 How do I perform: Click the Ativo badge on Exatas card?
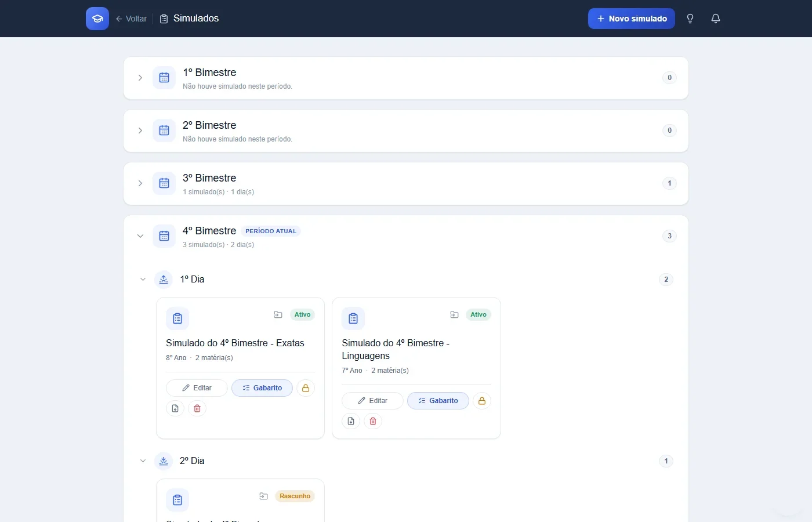tap(302, 315)
